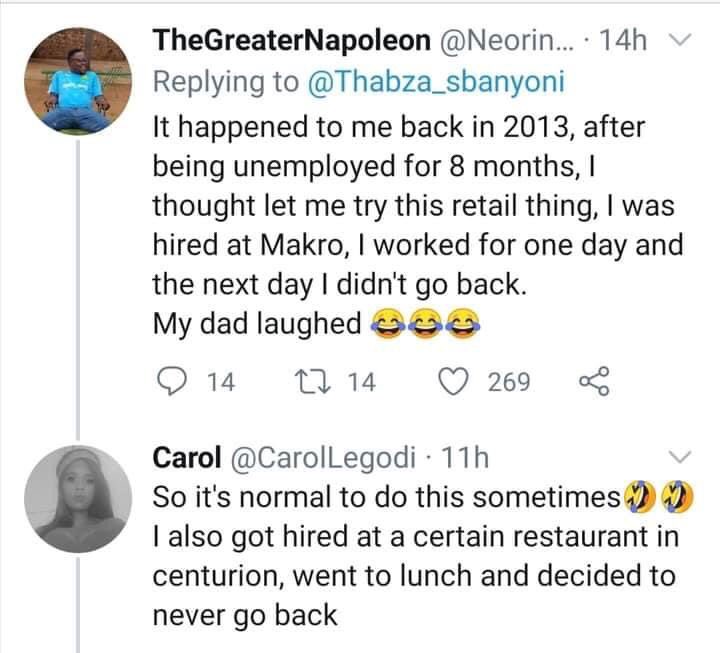Screen dimensions: 720x653
Task: Click the TheGreaterNapoleon display name
Action: (x=292, y=40)
